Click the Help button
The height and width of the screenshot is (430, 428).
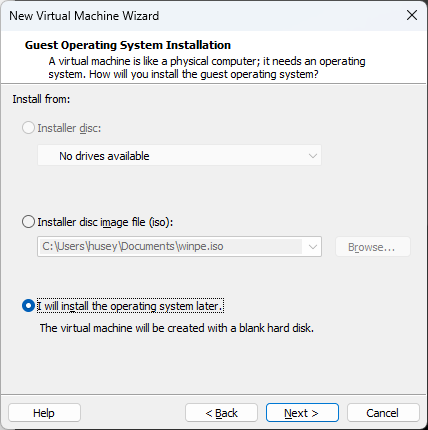click(44, 413)
